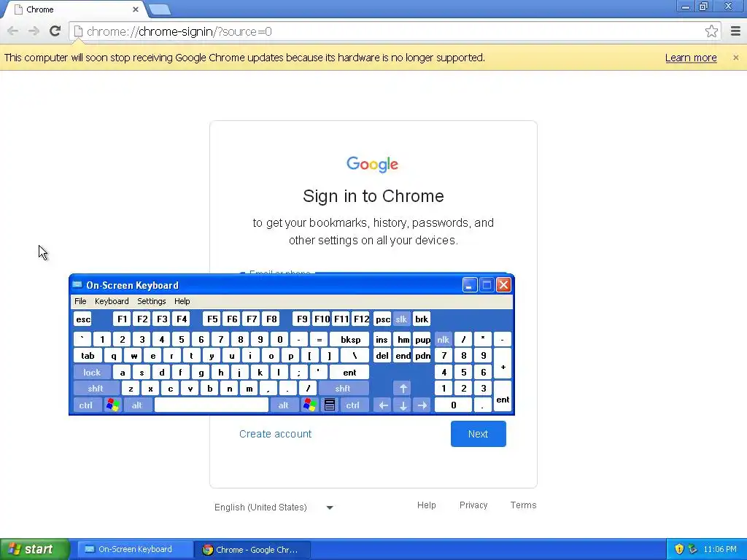747x560 pixels.
Task: Click the ins key
Action: click(382, 340)
